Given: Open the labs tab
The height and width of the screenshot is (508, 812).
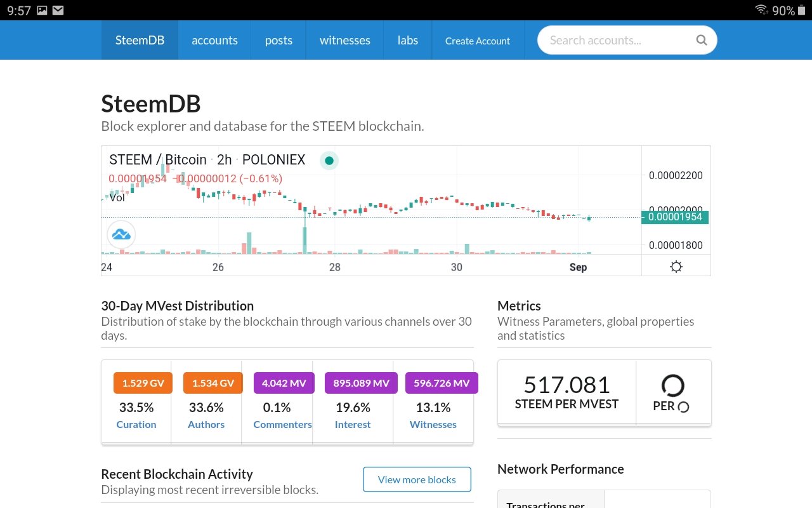Looking at the screenshot, I should point(407,40).
